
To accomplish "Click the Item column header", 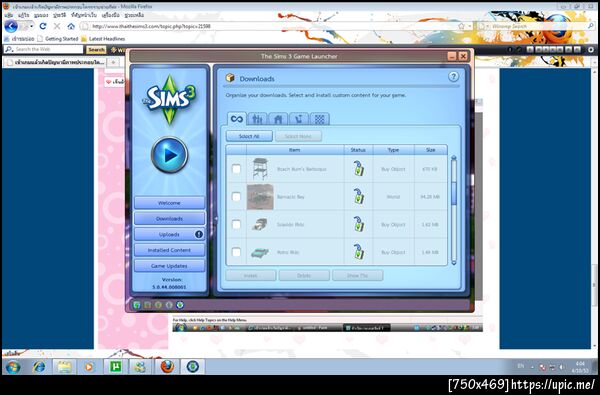I will (295, 150).
